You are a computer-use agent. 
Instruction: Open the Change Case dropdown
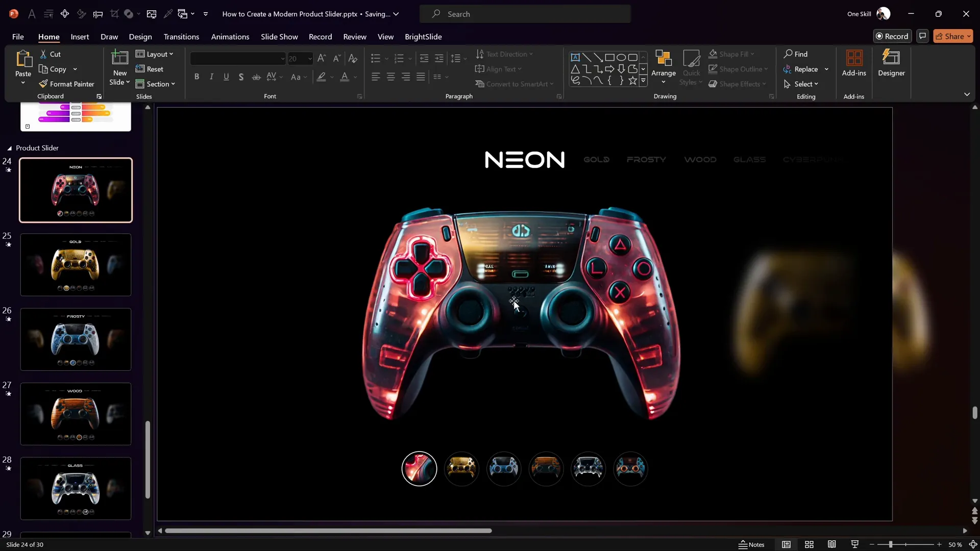(x=299, y=77)
